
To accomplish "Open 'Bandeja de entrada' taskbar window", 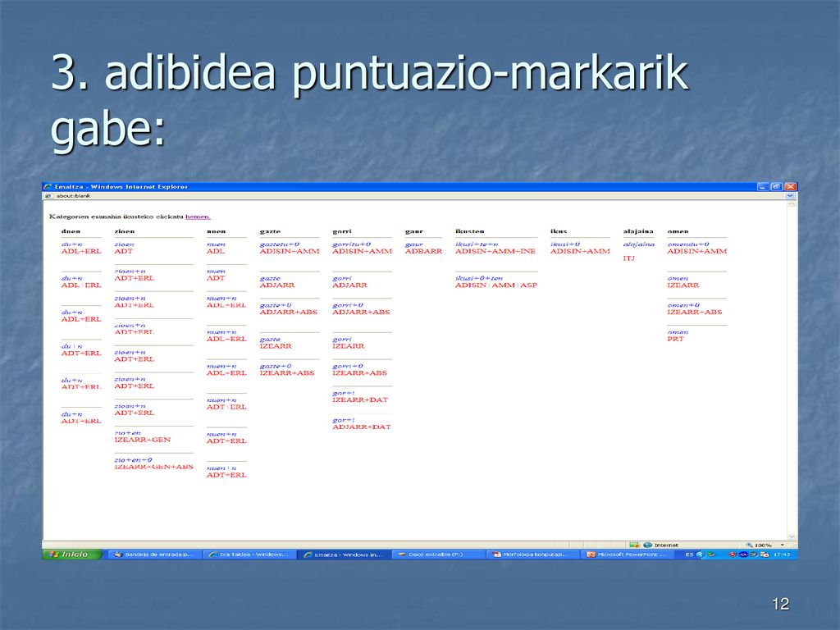I will (154, 555).
